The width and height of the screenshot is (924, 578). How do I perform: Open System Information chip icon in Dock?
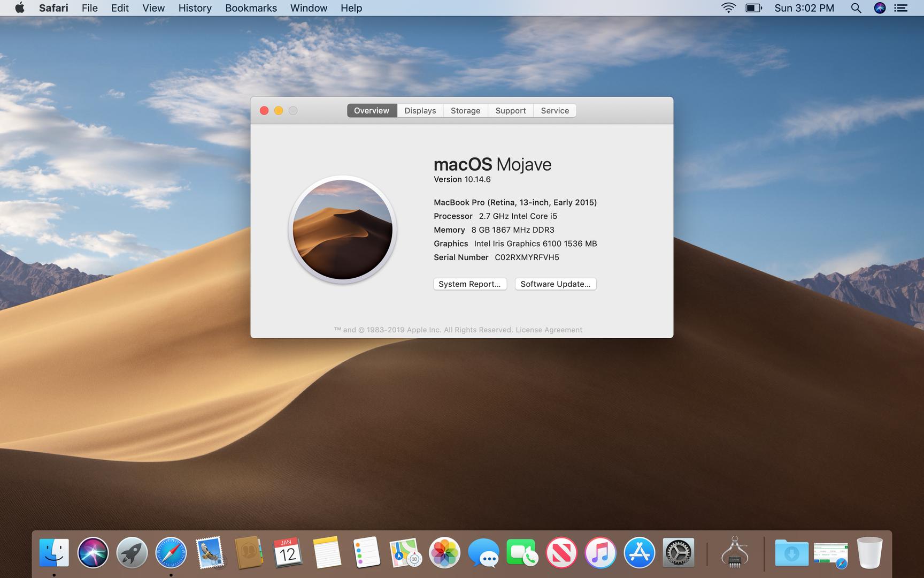pos(735,553)
